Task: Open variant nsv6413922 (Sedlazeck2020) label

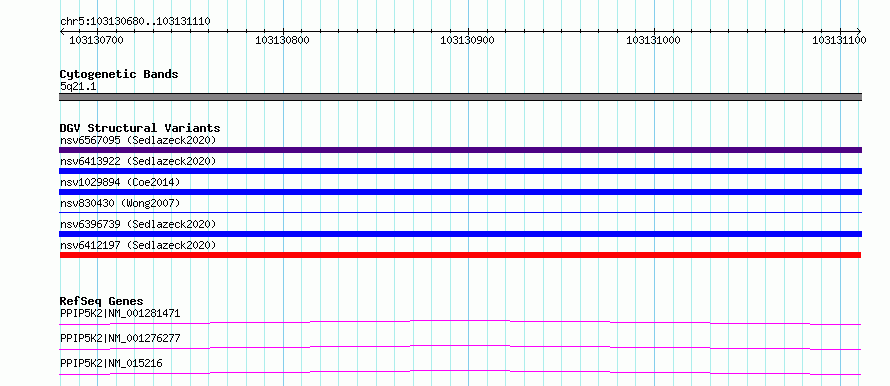Action: pos(138,161)
